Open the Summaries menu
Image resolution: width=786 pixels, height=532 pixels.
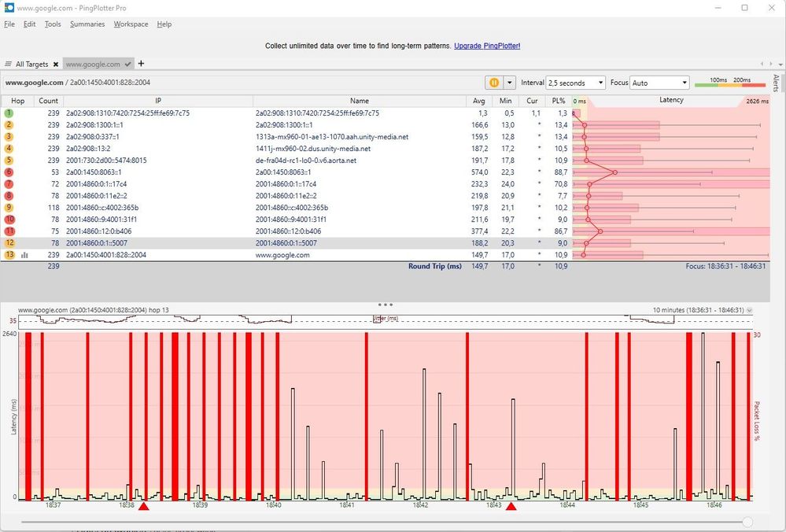87,24
